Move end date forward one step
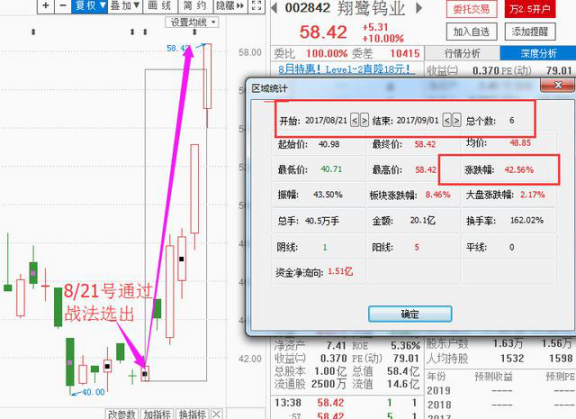This screenshot has height=419, width=576. pos(456,120)
